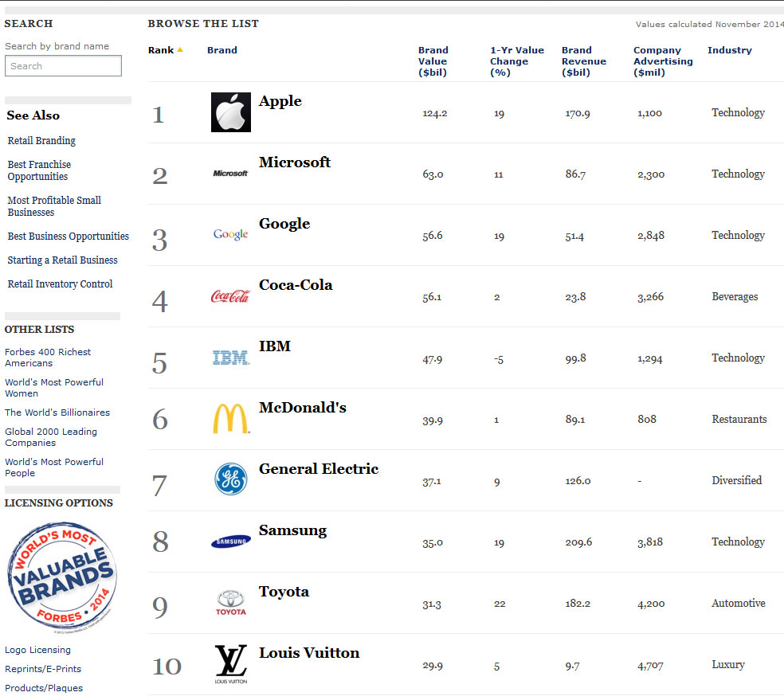Click Louis Vuitton's advertising figure 4,707
Screen dimensions: 784x700
pos(650,666)
